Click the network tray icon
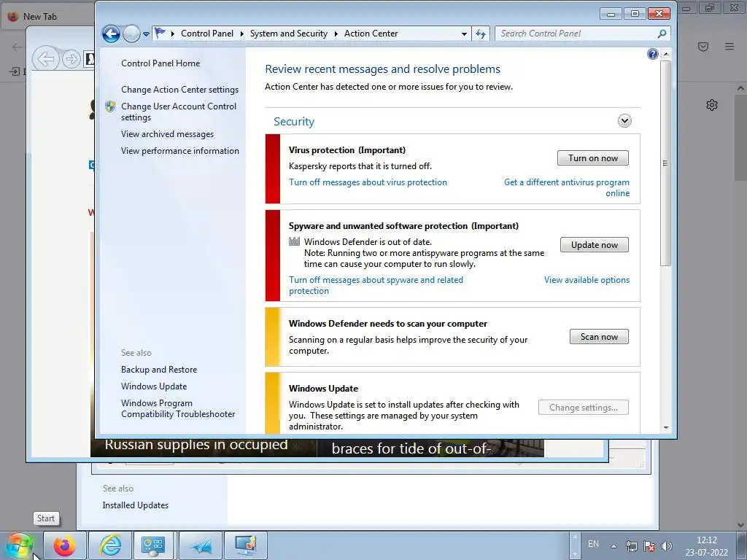 [x=632, y=546]
